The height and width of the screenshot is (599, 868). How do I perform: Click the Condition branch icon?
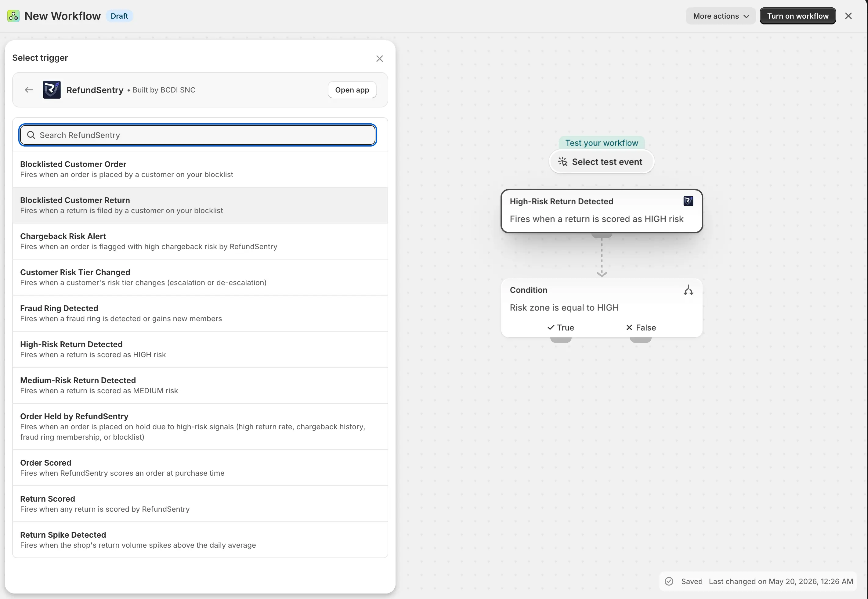(688, 290)
